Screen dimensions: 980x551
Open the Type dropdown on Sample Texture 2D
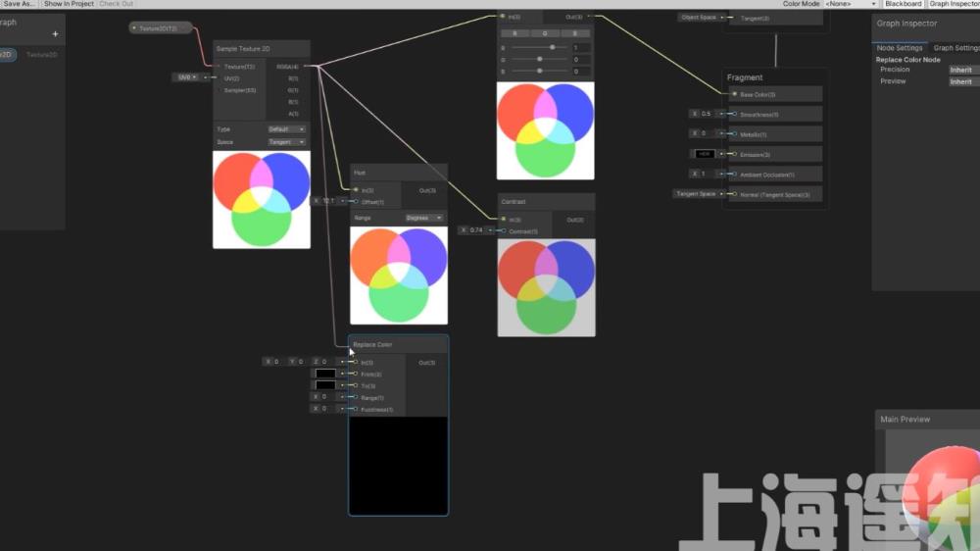point(287,129)
